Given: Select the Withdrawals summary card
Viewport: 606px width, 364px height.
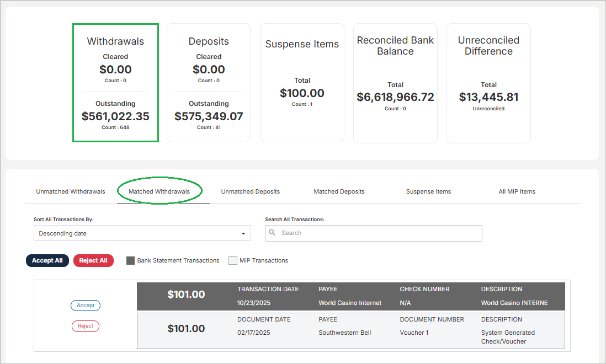Looking at the screenshot, I should (115, 82).
